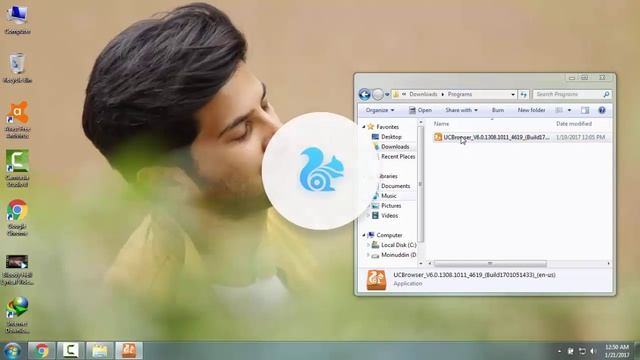Switch to Camtasia in the taskbar

click(70, 351)
